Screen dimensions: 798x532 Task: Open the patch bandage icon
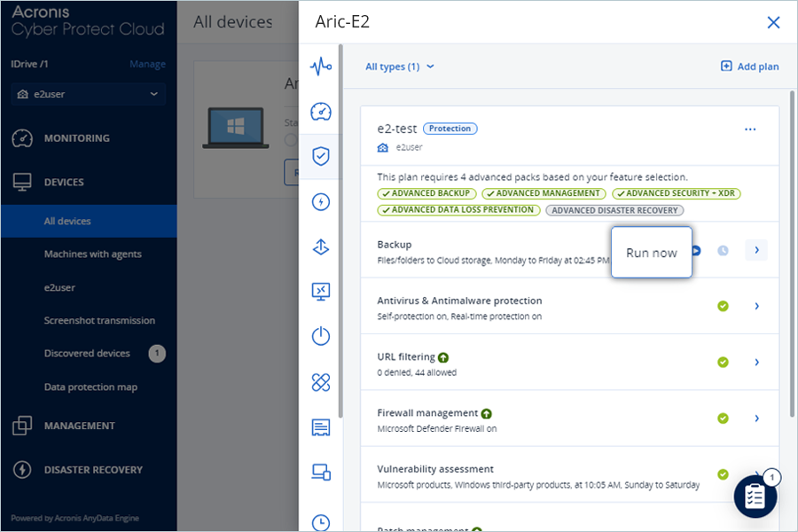(x=321, y=382)
